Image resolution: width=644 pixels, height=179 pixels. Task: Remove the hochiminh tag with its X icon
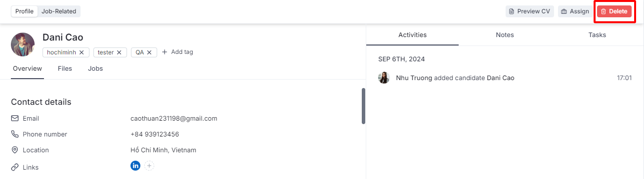82,52
